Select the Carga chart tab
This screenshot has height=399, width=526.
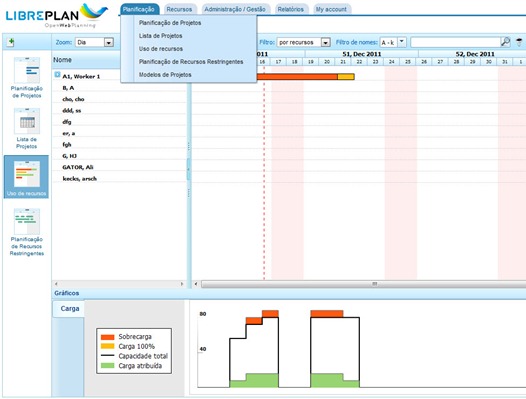(70, 309)
